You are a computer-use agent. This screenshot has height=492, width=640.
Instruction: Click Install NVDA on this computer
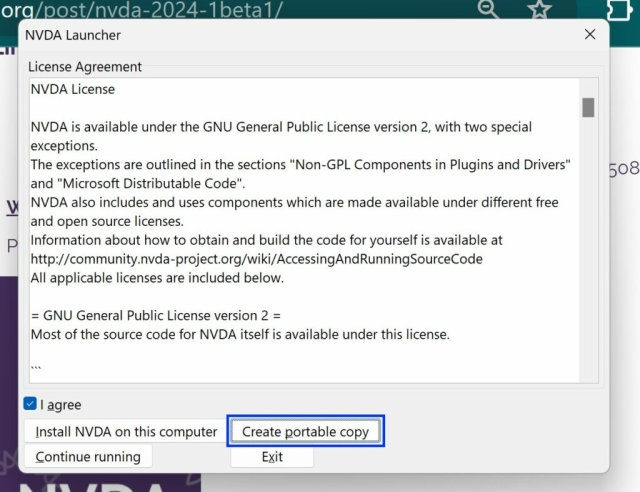coord(126,432)
